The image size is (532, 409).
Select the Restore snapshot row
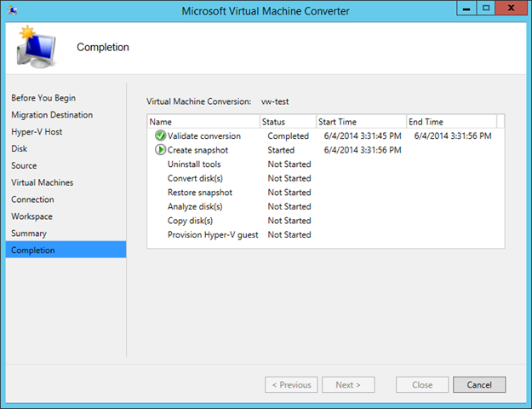point(326,193)
